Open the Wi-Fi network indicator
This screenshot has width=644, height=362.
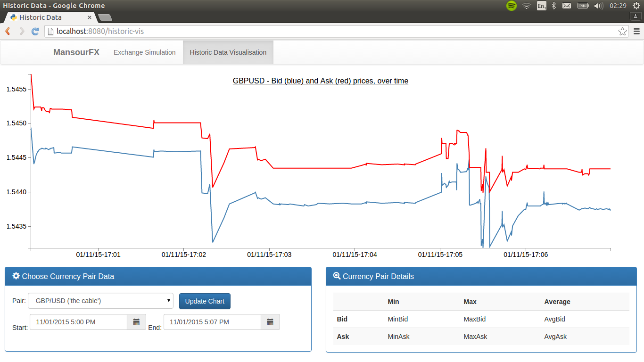tap(527, 6)
